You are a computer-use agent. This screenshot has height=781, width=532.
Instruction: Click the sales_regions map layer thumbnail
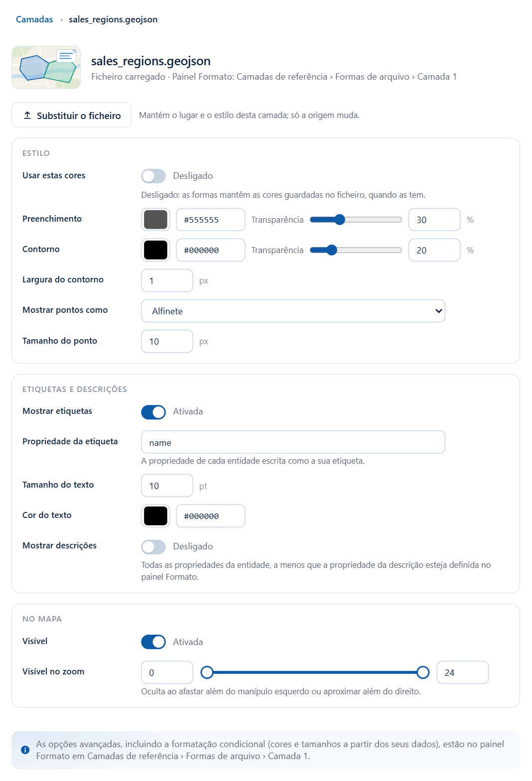click(x=46, y=67)
